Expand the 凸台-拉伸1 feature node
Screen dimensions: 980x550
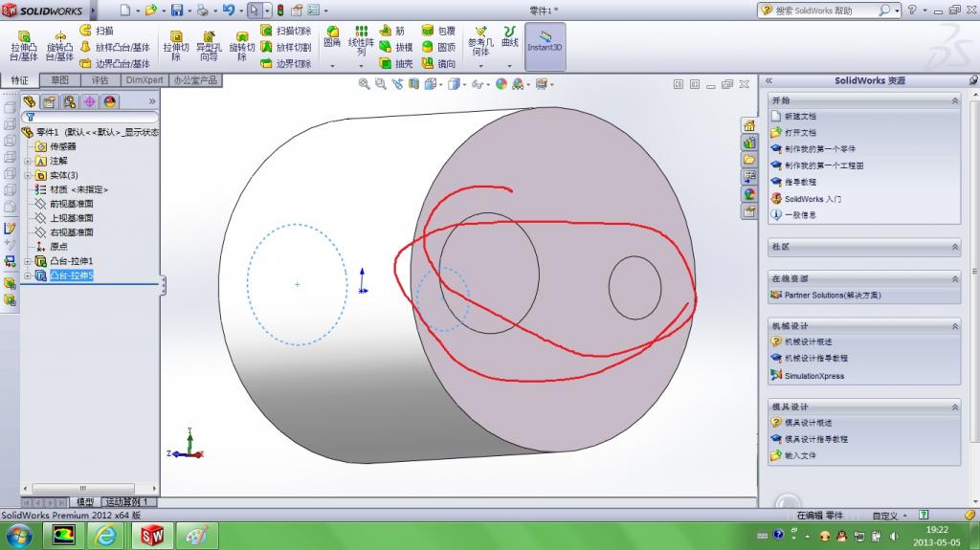[x=28, y=261]
